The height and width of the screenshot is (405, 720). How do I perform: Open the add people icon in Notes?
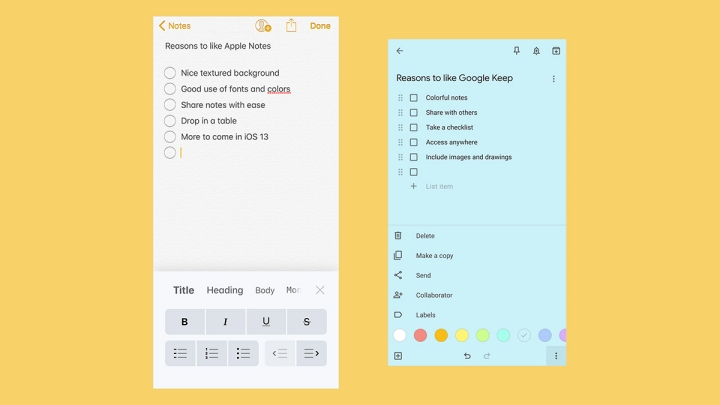point(263,26)
